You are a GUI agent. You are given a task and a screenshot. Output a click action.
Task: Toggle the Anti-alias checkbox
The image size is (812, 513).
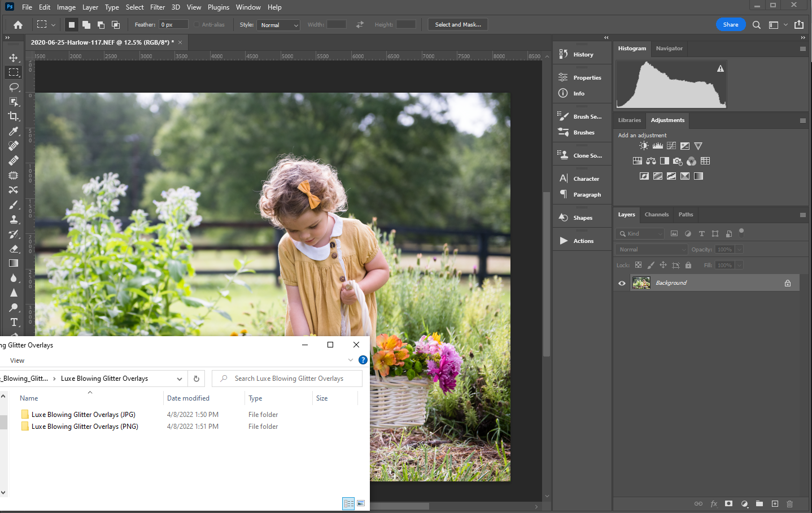point(197,25)
